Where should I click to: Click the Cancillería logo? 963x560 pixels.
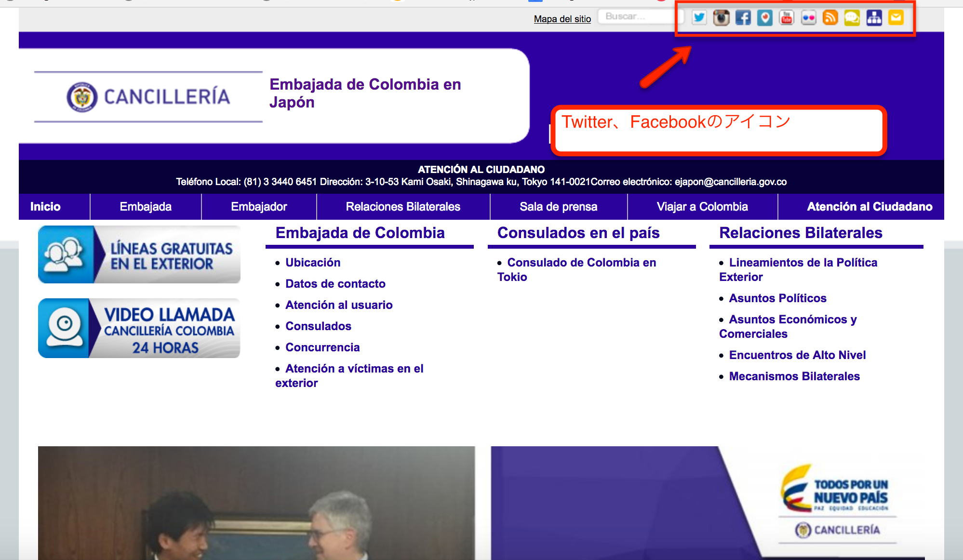[148, 97]
